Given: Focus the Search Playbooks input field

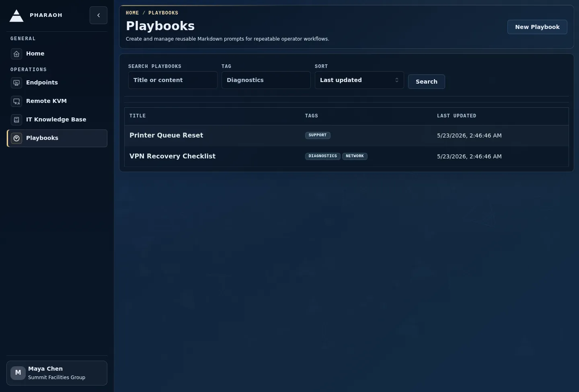Looking at the screenshot, I should pyautogui.click(x=172, y=80).
